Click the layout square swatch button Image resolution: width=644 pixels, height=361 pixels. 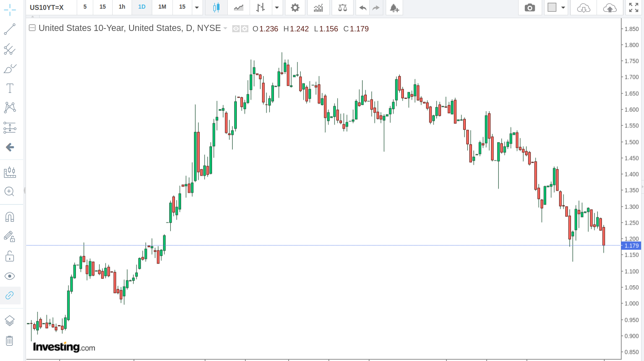(552, 7)
